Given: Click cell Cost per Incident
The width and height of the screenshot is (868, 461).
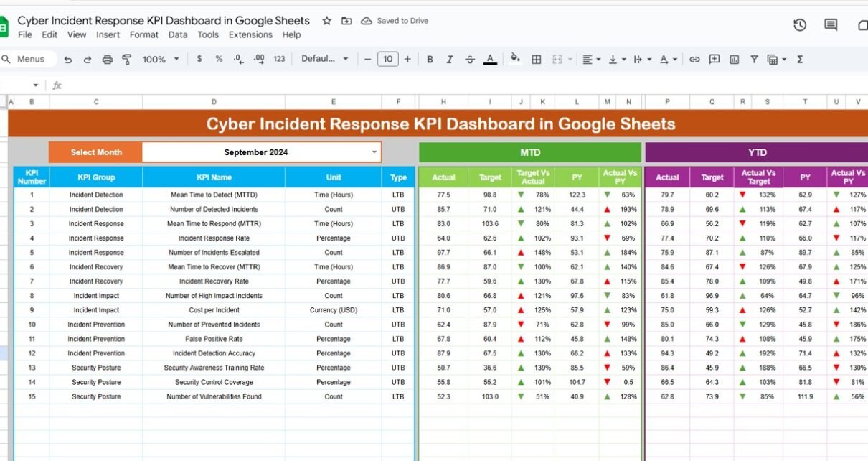Looking at the screenshot, I should [214, 310].
